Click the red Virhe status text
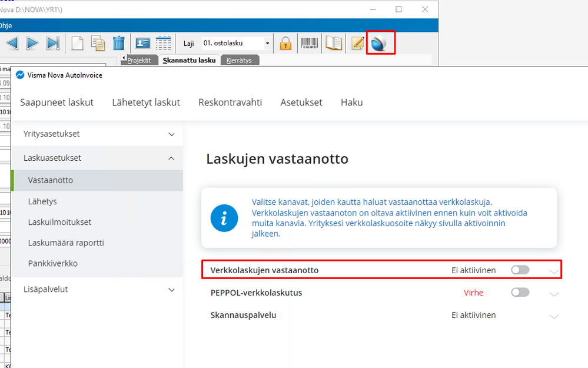The image size is (588, 368). click(473, 293)
